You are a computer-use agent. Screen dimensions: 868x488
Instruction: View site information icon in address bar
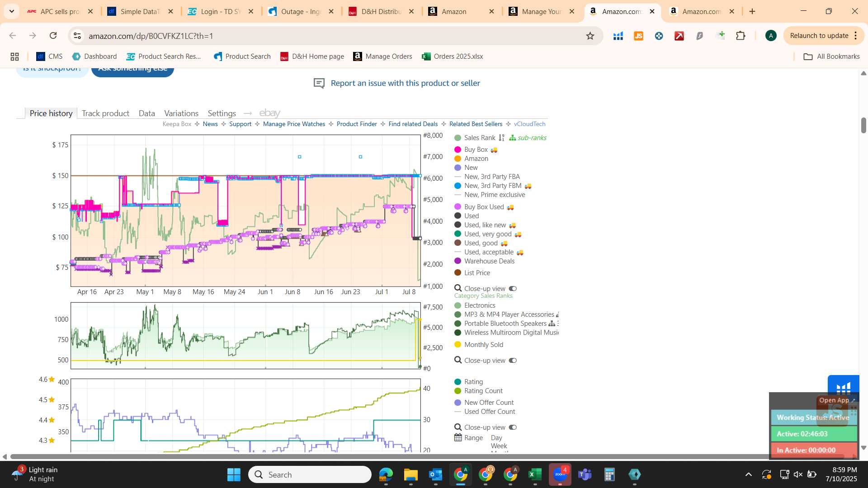(77, 36)
